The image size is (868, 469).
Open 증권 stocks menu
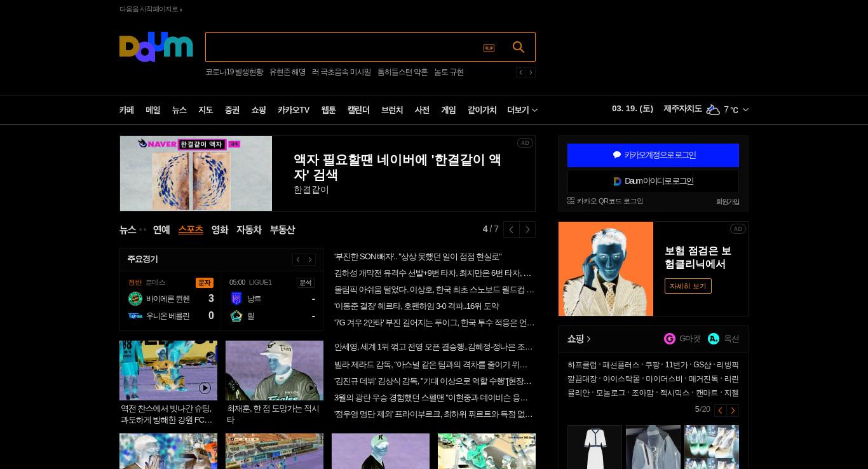232,110
